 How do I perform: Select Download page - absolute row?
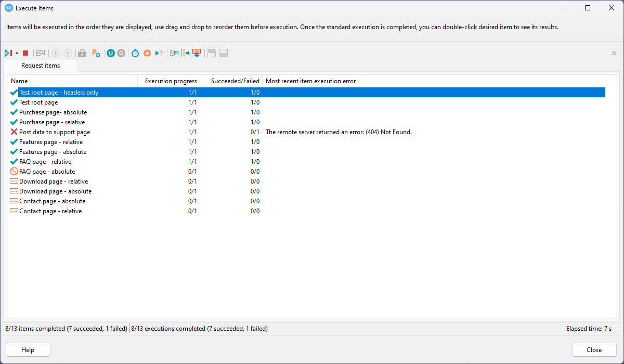[307, 191]
